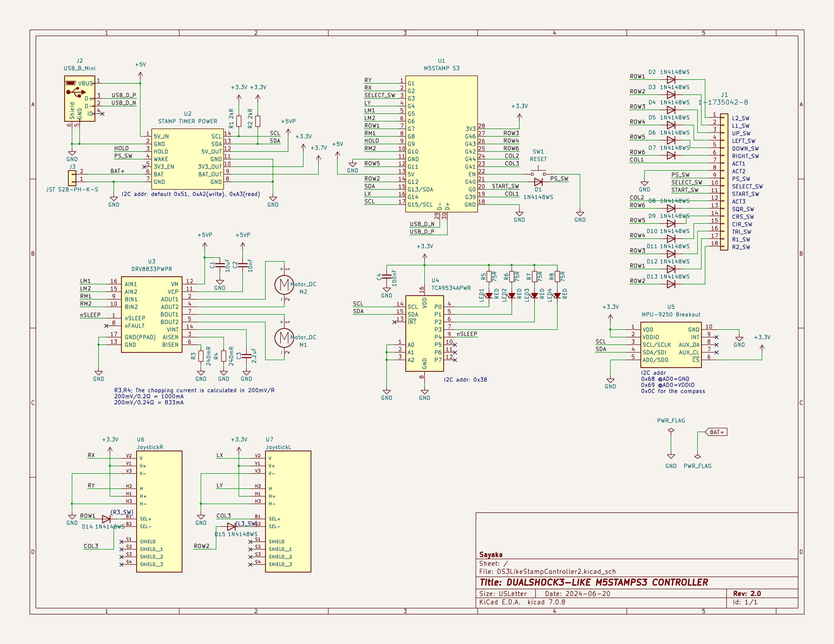Select the LED1 red LED symbol
The width and height of the screenshot is (834, 644).
489,296
